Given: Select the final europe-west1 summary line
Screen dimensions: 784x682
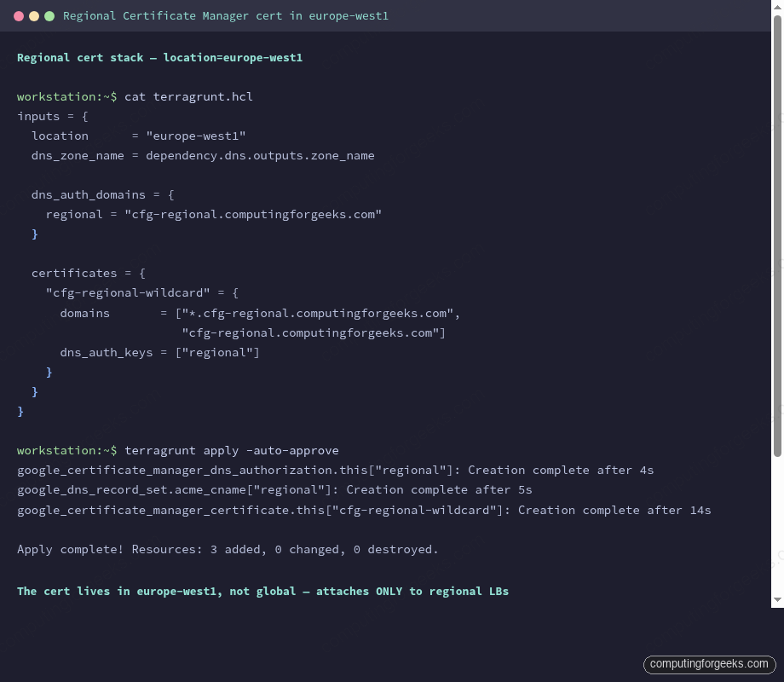Looking at the screenshot, I should click(262, 591).
